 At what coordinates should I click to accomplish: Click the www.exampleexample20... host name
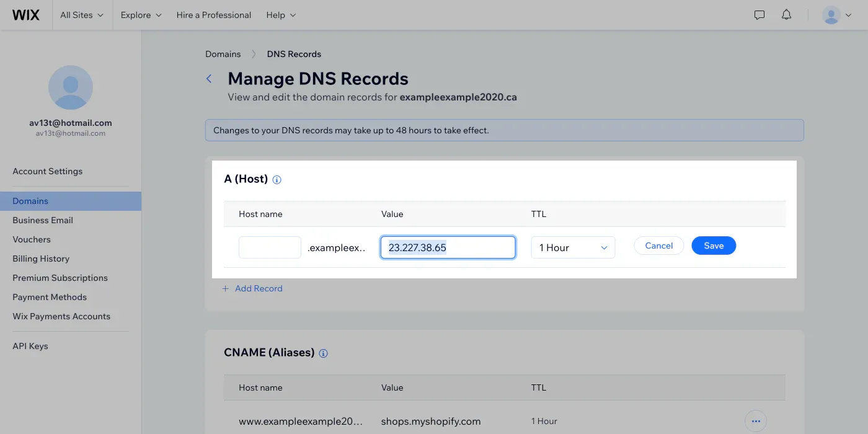pos(301,422)
